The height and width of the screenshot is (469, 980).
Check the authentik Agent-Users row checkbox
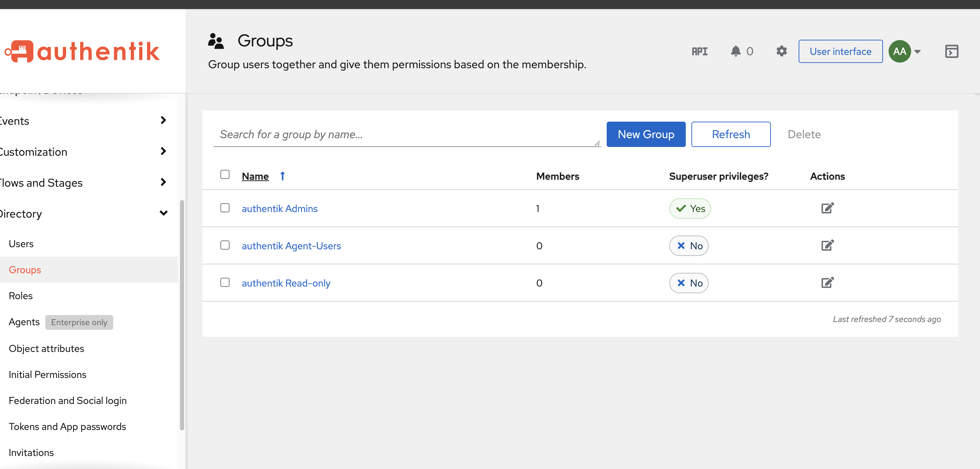click(225, 245)
